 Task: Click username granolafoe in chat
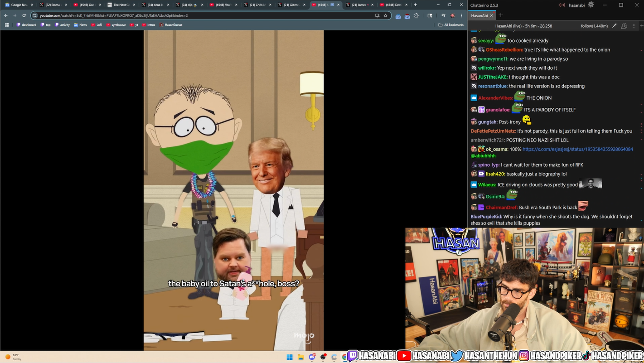click(498, 110)
